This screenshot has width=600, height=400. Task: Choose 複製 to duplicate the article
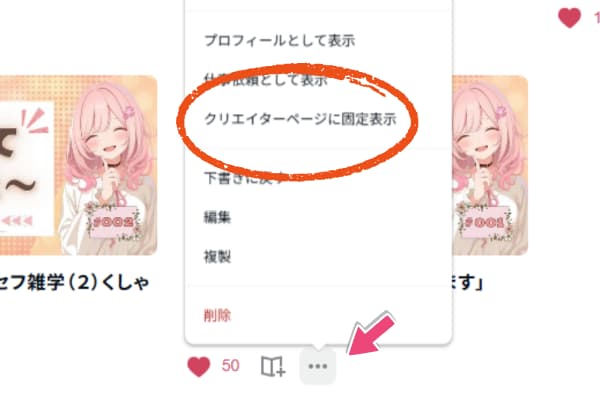(217, 257)
